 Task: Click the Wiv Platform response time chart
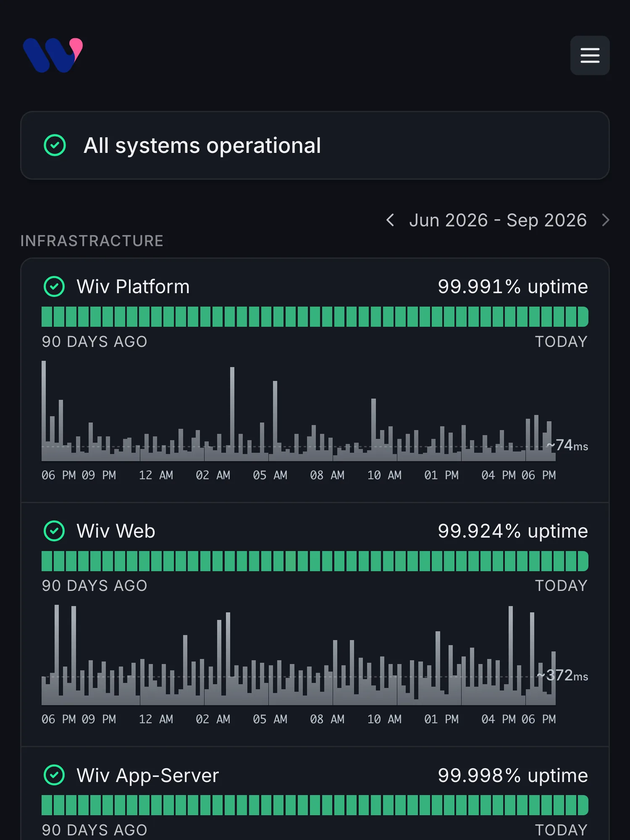pyautogui.click(x=299, y=411)
